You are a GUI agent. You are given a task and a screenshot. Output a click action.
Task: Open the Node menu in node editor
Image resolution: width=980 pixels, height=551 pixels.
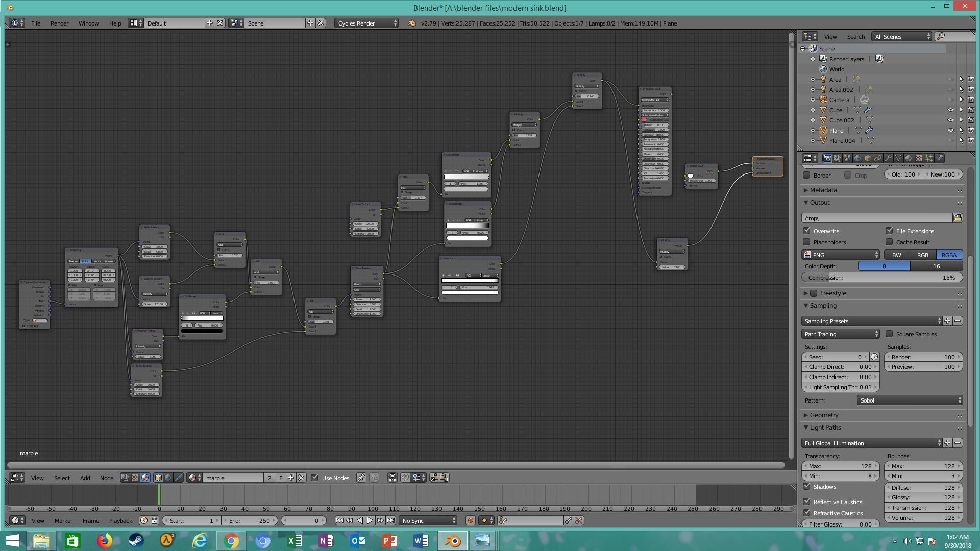(x=106, y=478)
